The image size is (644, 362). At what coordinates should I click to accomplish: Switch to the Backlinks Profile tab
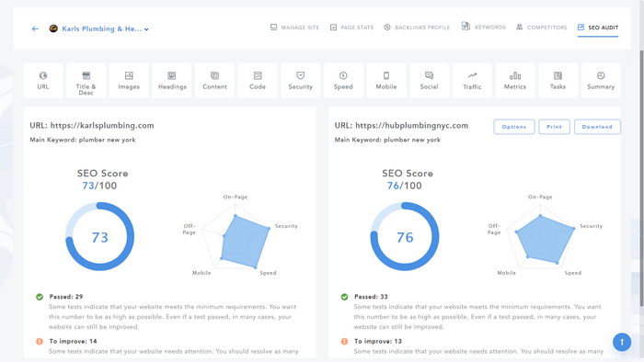tap(417, 28)
